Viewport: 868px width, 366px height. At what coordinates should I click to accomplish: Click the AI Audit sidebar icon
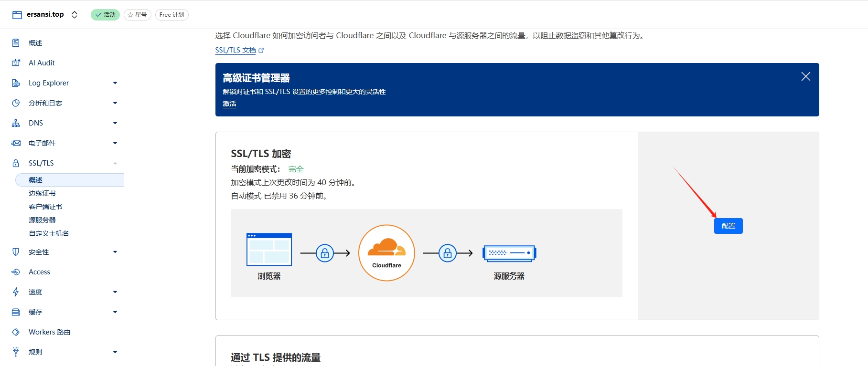click(16, 63)
